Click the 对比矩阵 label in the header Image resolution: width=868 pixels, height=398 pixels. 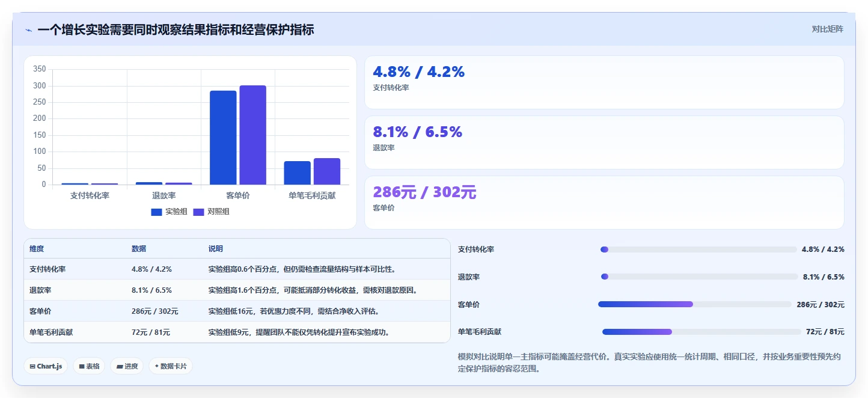(827, 29)
